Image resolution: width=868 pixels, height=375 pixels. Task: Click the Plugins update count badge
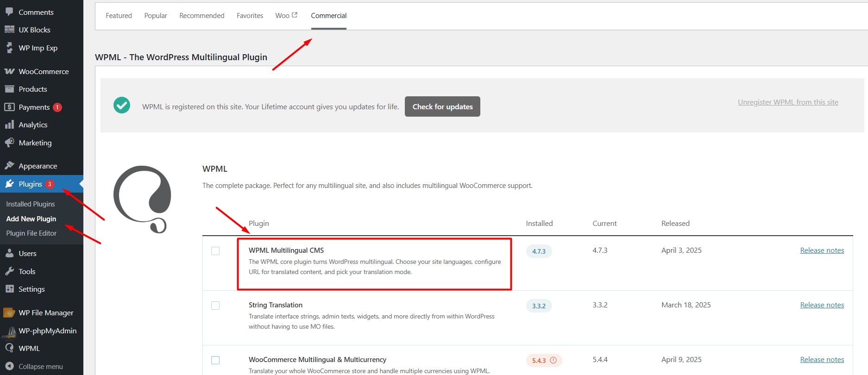pos(50,184)
